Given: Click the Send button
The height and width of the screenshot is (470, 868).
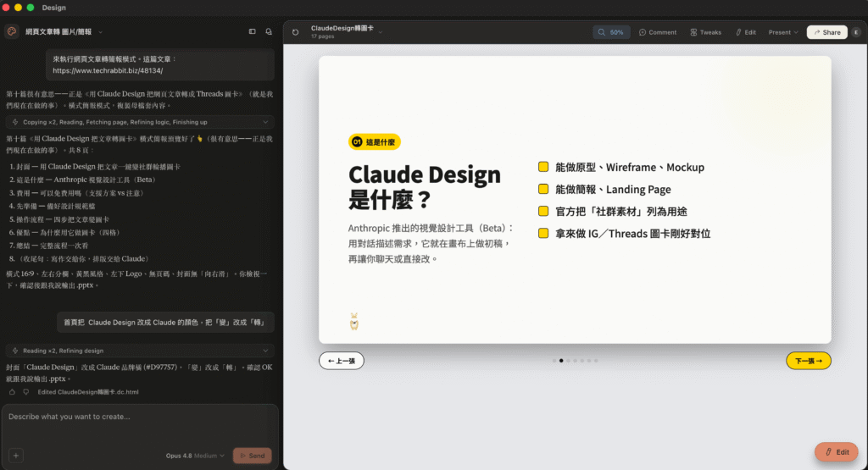Looking at the screenshot, I should 253,456.
